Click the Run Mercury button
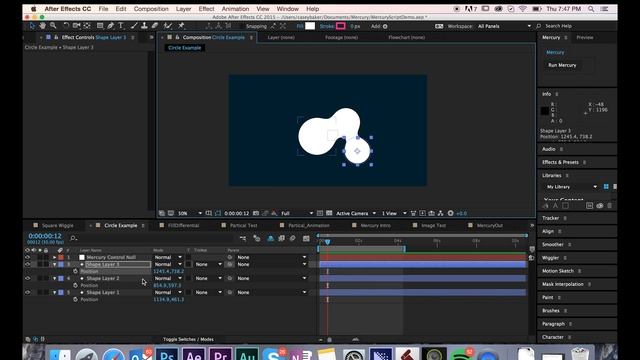The width and height of the screenshot is (640, 360). coord(562,65)
